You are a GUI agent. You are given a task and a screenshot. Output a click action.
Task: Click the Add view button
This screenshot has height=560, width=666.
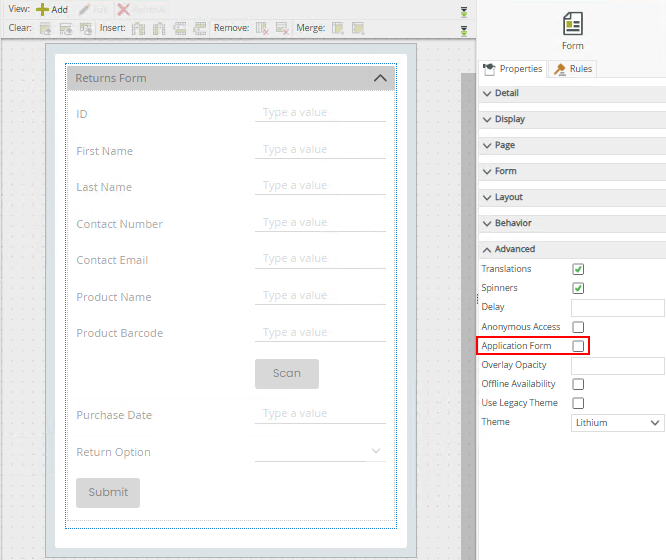point(52,9)
